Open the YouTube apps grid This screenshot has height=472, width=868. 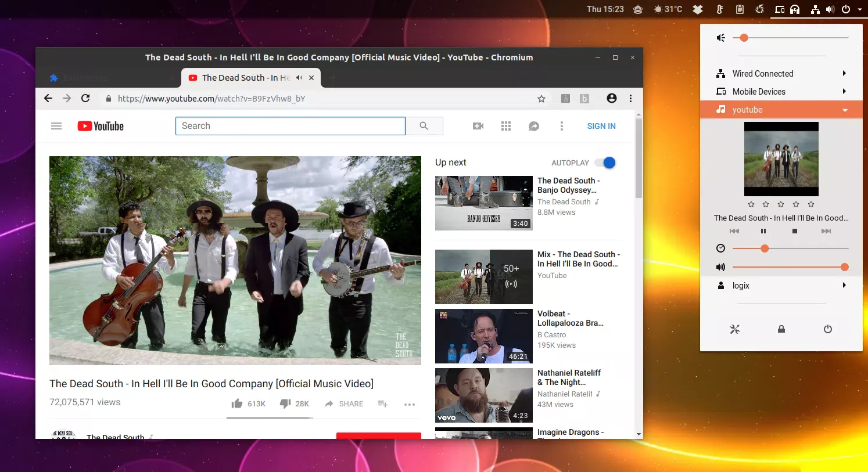pyautogui.click(x=506, y=125)
